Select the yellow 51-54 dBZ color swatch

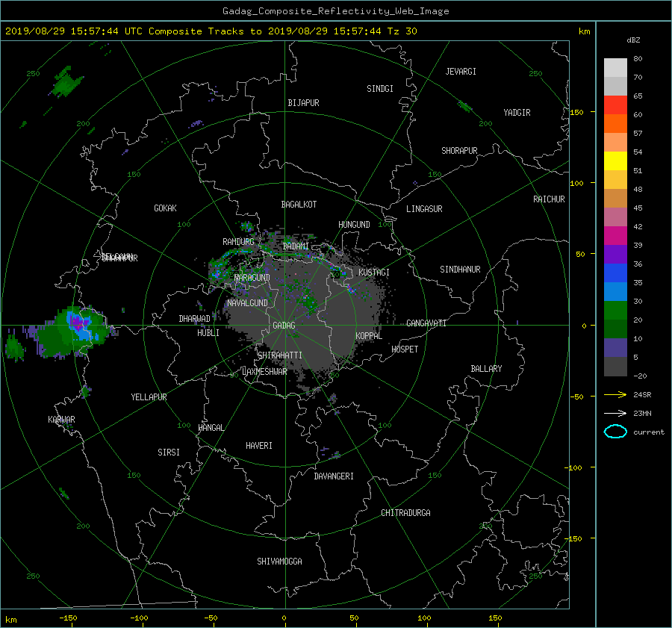coord(615,161)
